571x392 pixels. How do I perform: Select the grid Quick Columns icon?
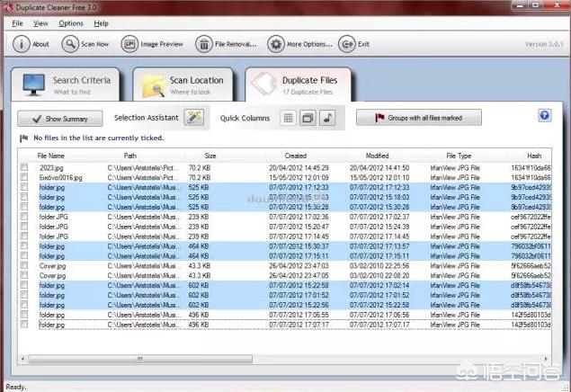tap(288, 118)
